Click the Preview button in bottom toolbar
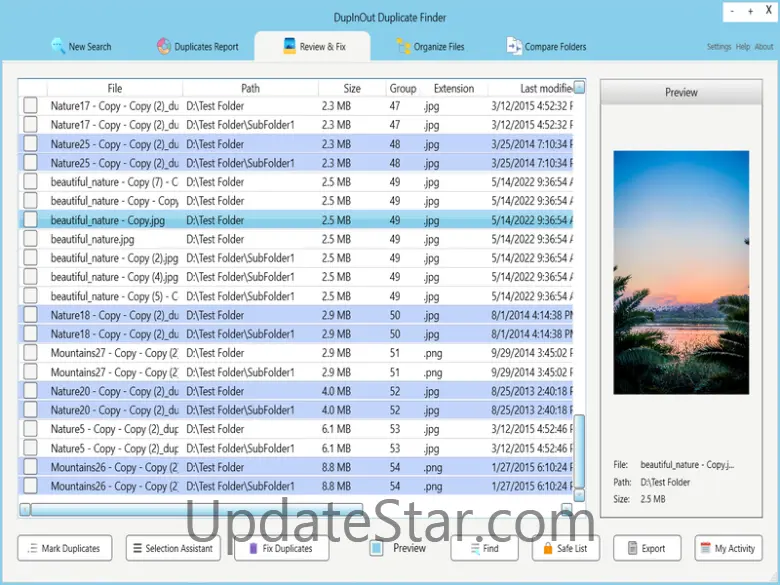 (x=398, y=548)
